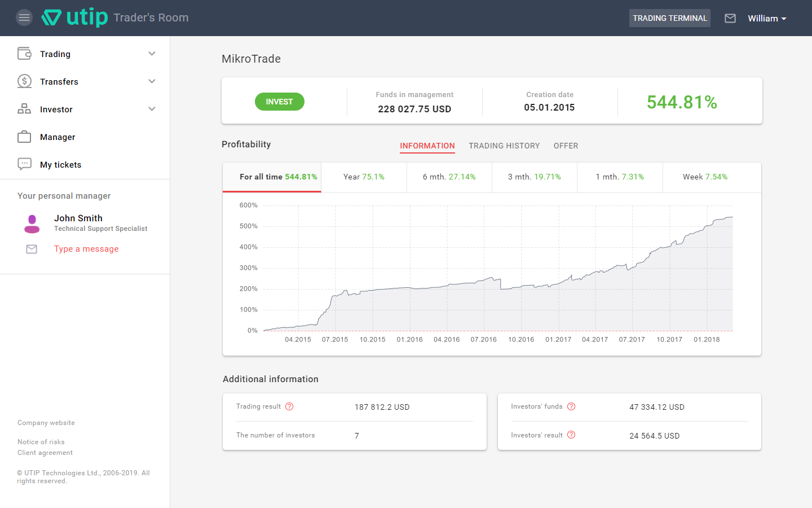Click the Transfers dollar icon
The width and height of the screenshot is (812, 508).
[x=24, y=81]
